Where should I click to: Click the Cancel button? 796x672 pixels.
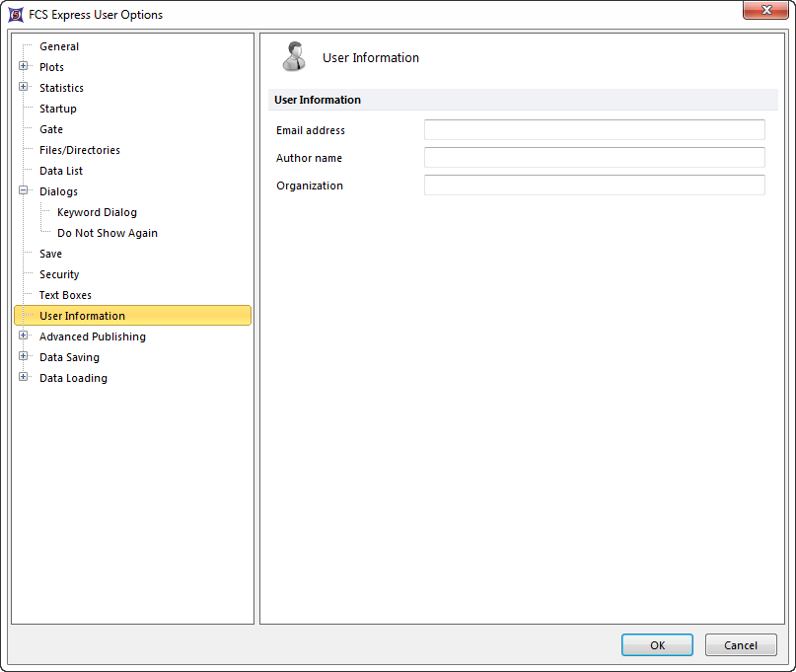[740, 645]
